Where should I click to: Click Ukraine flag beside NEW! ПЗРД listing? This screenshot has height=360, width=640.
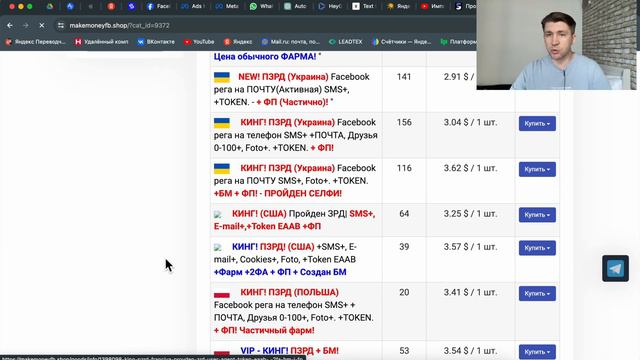pos(222,77)
